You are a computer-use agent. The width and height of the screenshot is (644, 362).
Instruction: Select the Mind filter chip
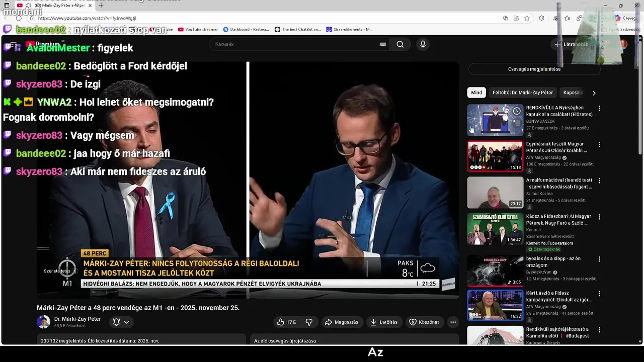click(476, 93)
